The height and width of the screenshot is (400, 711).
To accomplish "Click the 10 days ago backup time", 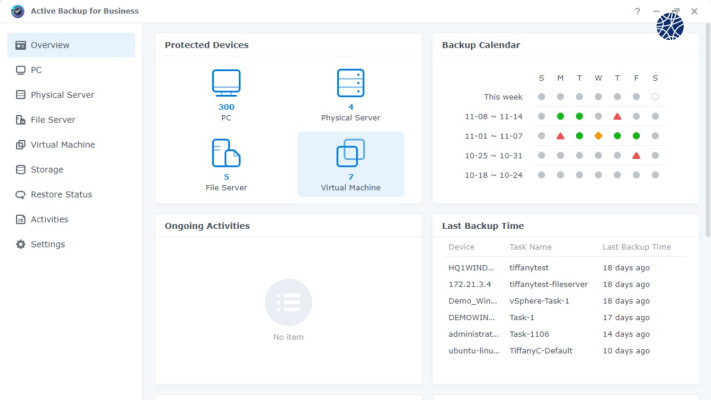I will tap(626, 351).
